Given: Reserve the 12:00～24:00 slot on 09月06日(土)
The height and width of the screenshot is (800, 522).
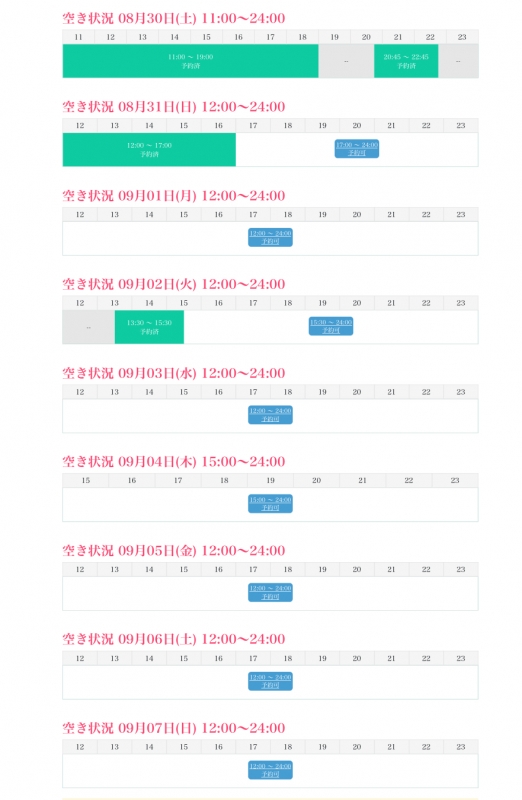Looking at the screenshot, I should tap(270, 681).
